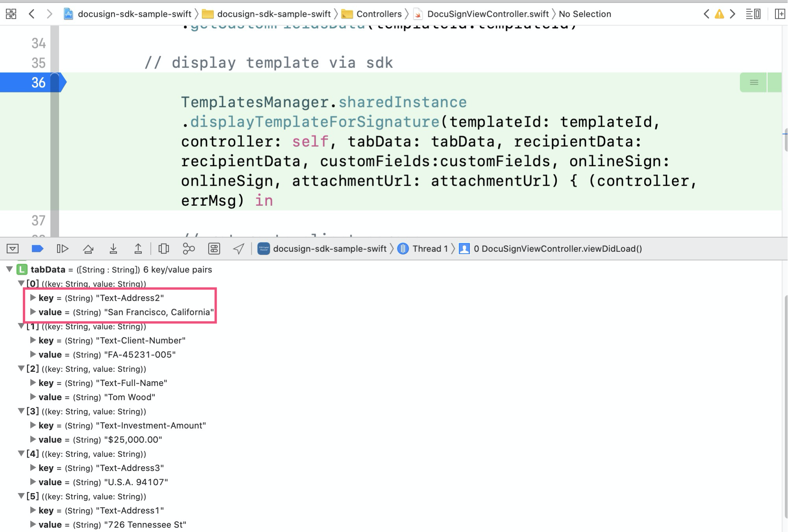Expand the key "Text-Address2" row
Viewport: 788px width, 532px height.
tap(33, 298)
